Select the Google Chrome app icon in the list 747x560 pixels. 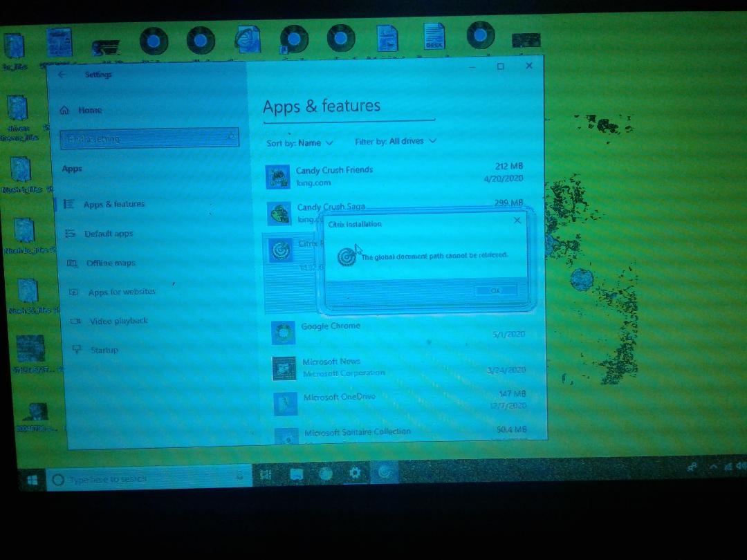(x=283, y=333)
